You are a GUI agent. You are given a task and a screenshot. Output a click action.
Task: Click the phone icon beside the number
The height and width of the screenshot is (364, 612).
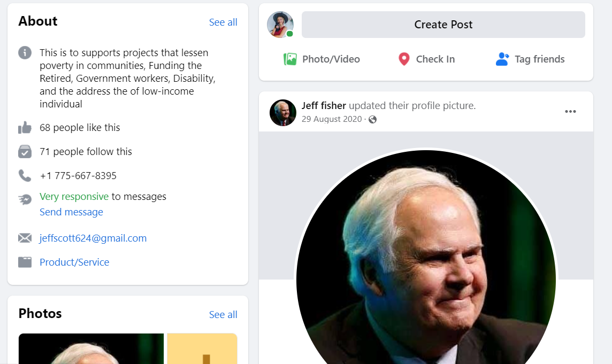(x=25, y=175)
